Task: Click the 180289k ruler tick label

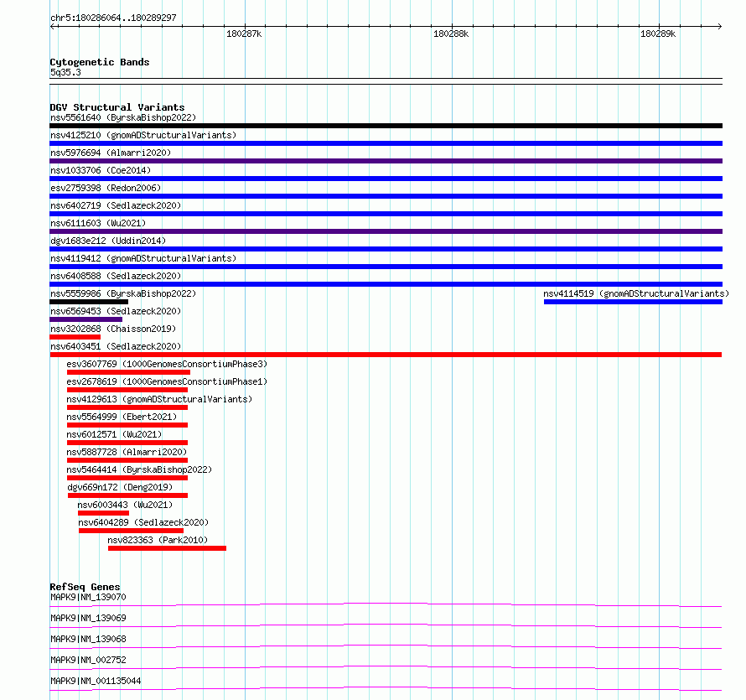Action: pos(657,34)
